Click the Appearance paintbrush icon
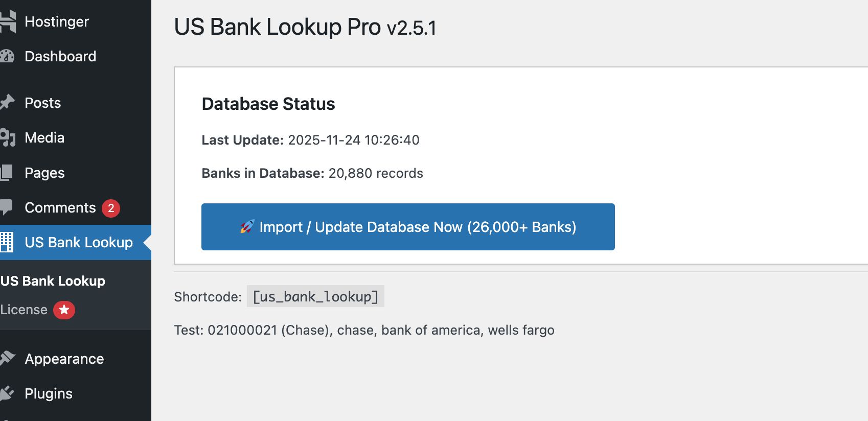 click(x=7, y=359)
